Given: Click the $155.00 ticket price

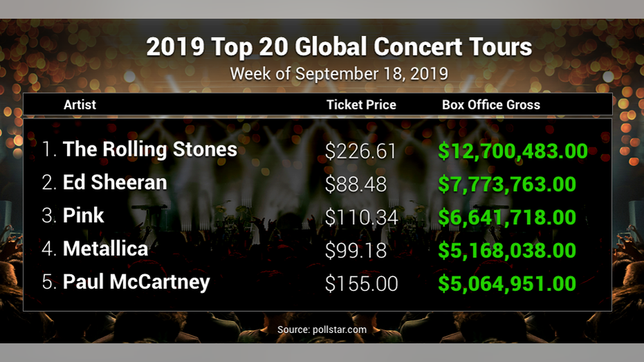Looking at the screenshot, I should [x=361, y=284].
